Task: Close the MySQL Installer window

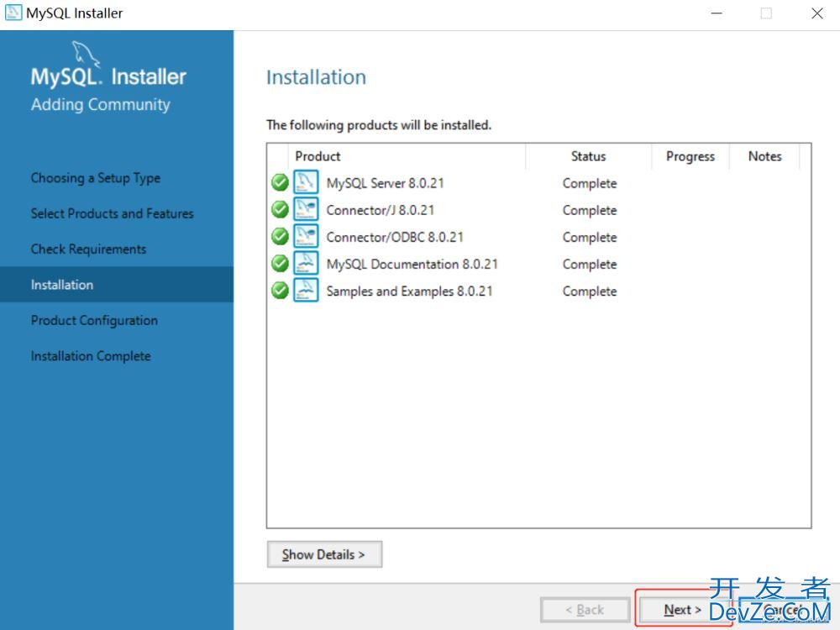Action: (817, 13)
